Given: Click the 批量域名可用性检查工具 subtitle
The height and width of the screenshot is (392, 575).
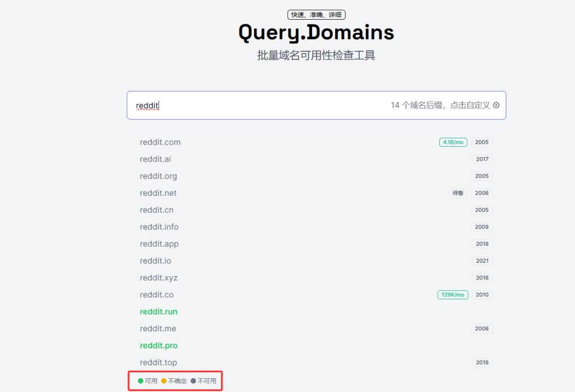Looking at the screenshot, I should pyautogui.click(x=316, y=55).
